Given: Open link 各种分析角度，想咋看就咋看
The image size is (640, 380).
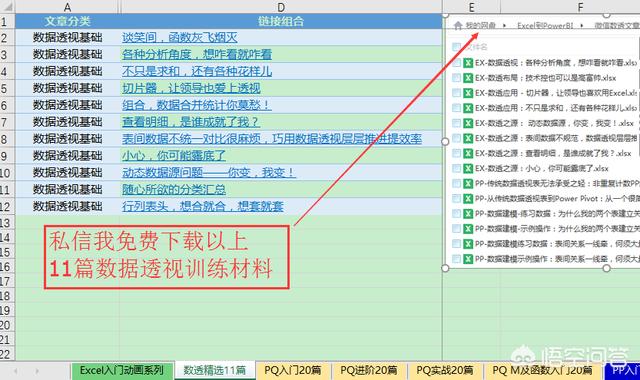Looking at the screenshot, I should pos(197,54).
